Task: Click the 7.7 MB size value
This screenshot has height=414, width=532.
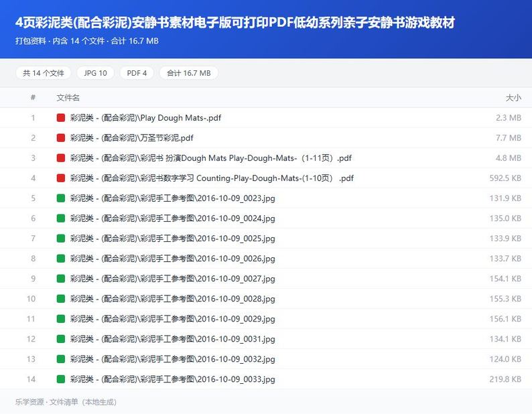Action: 509,138
